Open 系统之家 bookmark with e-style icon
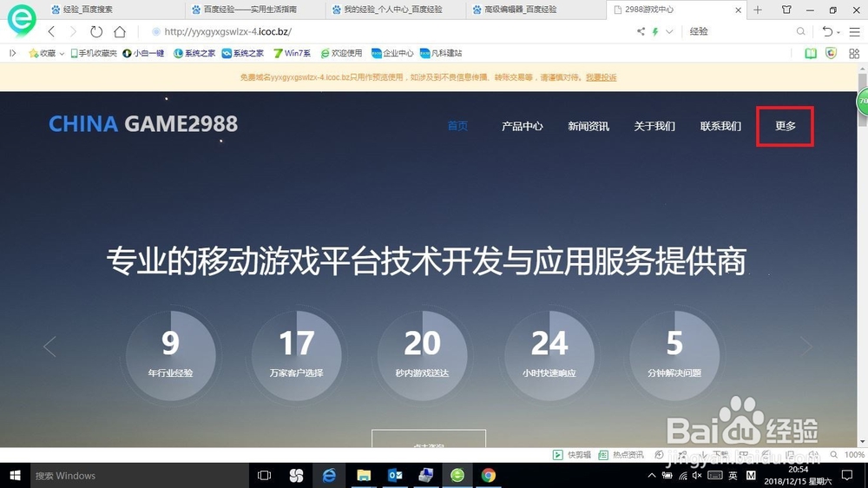Viewport: 868px width, 488px height. coord(194,53)
